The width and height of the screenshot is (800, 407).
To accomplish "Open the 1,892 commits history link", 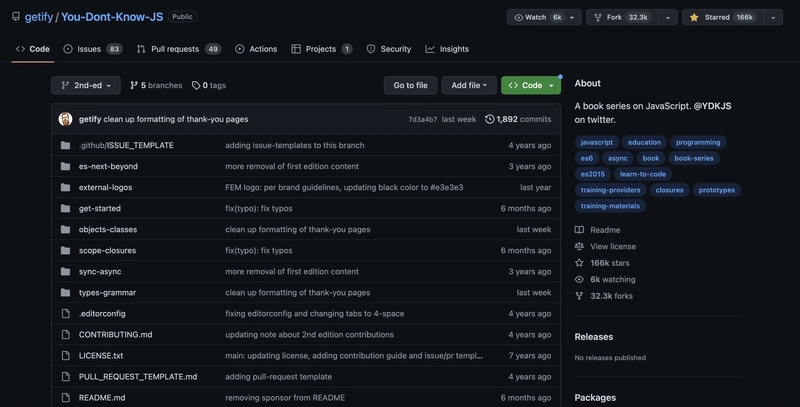I will 518,119.
